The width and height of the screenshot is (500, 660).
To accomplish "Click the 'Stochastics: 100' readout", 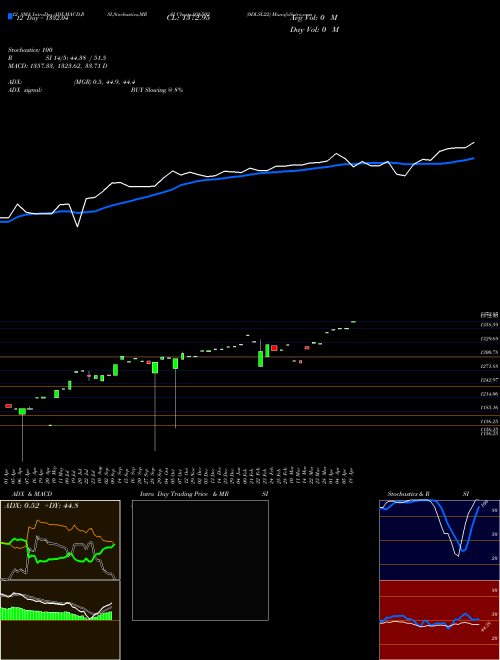I will (30, 50).
